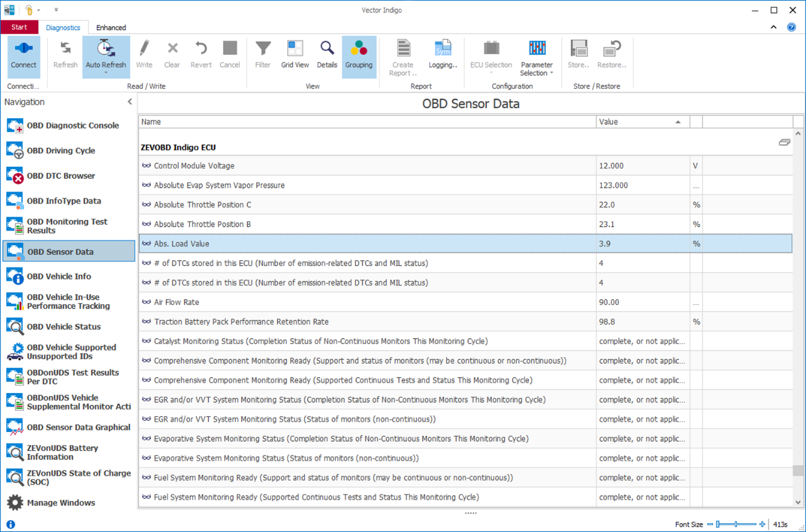Open ZEVonUDS State of Charge (SOC)
Screen dimensions: 806x532
pos(69,477)
